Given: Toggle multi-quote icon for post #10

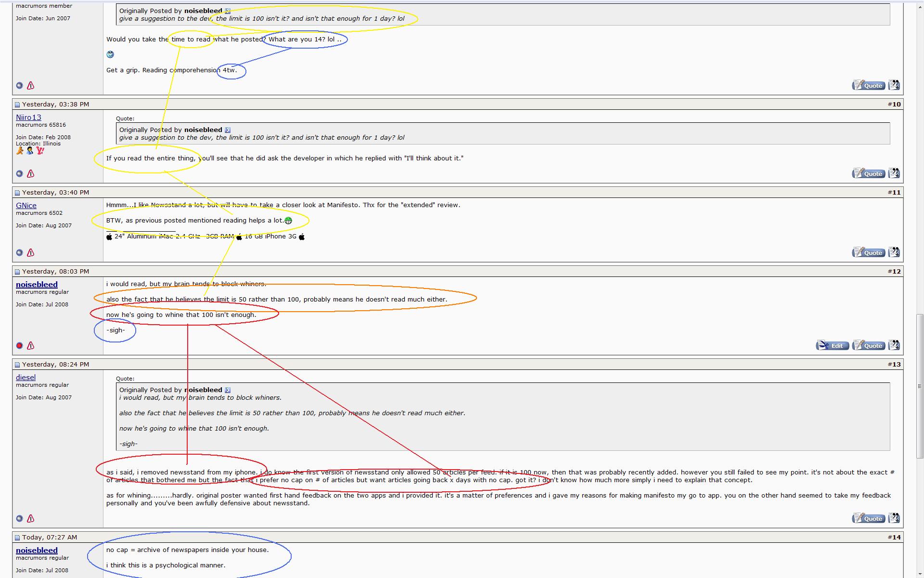Looking at the screenshot, I should (894, 173).
